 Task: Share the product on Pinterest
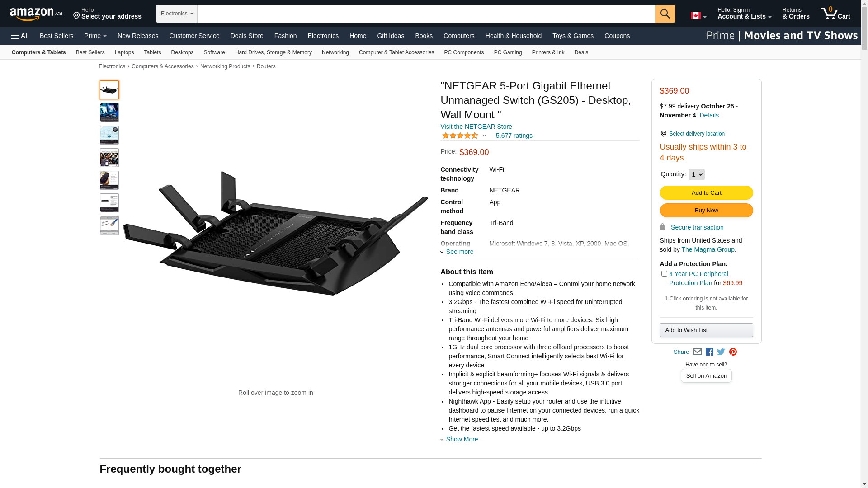(x=733, y=352)
